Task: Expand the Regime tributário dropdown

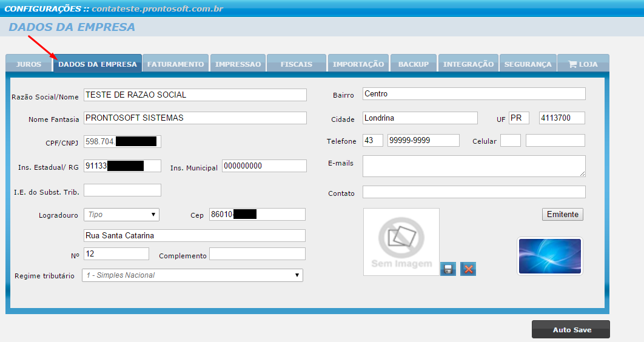Action: click(x=192, y=275)
